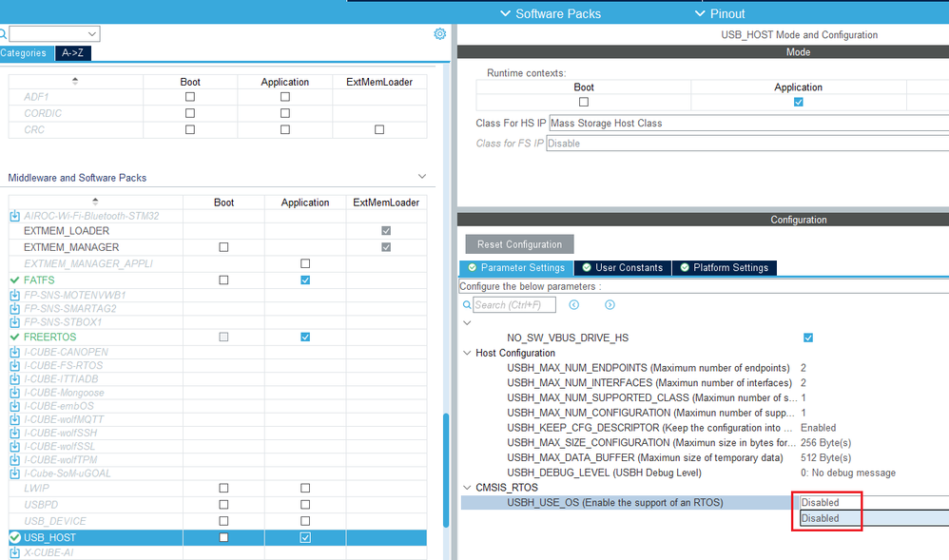Click the sort arrow above the middleware list
The height and width of the screenshot is (560, 949).
pyautogui.click(x=95, y=201)
